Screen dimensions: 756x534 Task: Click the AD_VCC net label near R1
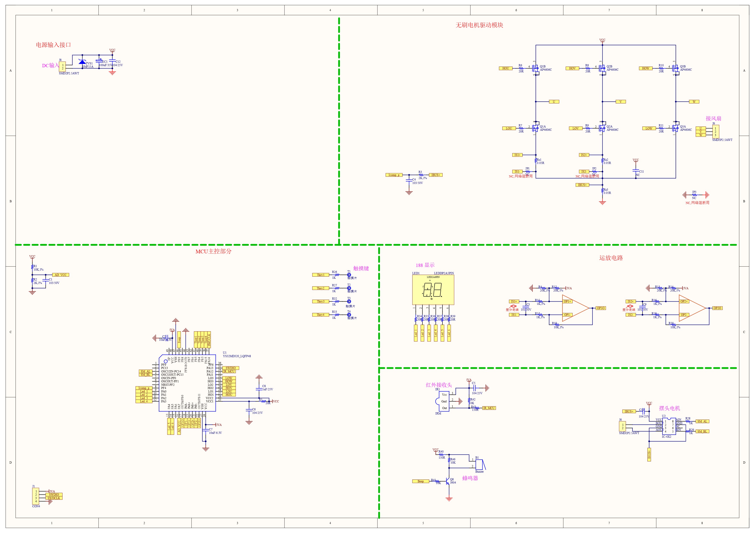61,275
